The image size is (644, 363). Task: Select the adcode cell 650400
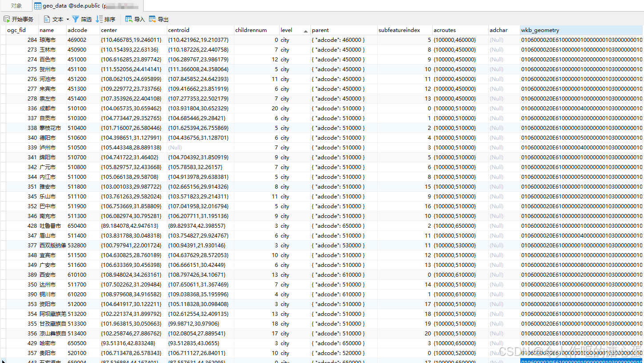[77, 226]
